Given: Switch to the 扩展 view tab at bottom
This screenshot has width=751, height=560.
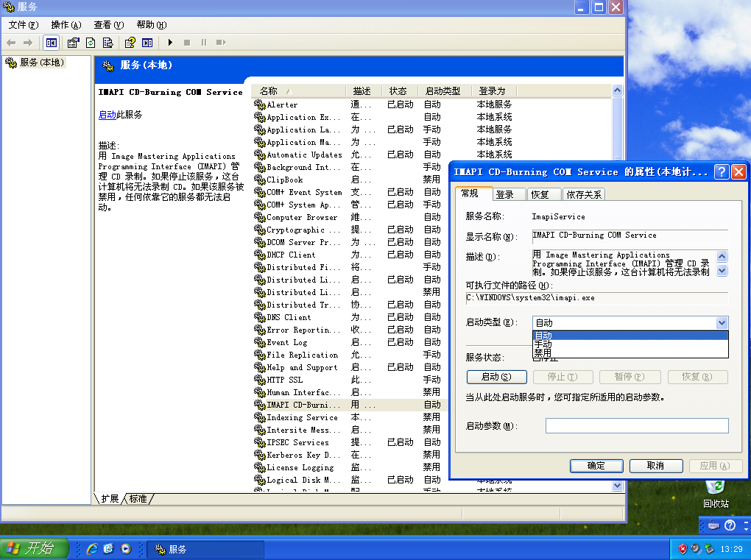Looking at the screenshot, I should coord(110,499).
